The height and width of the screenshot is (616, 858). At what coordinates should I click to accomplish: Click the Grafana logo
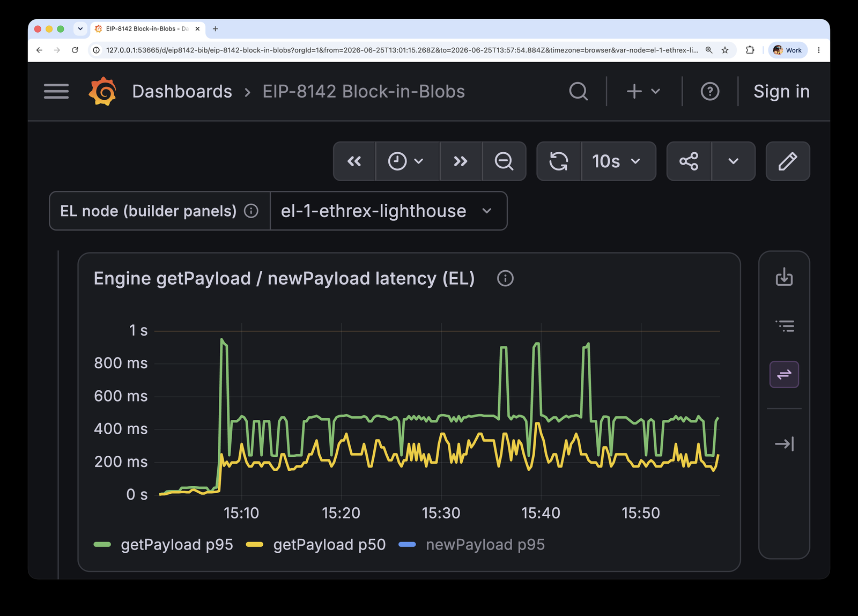tap(102, 91)
